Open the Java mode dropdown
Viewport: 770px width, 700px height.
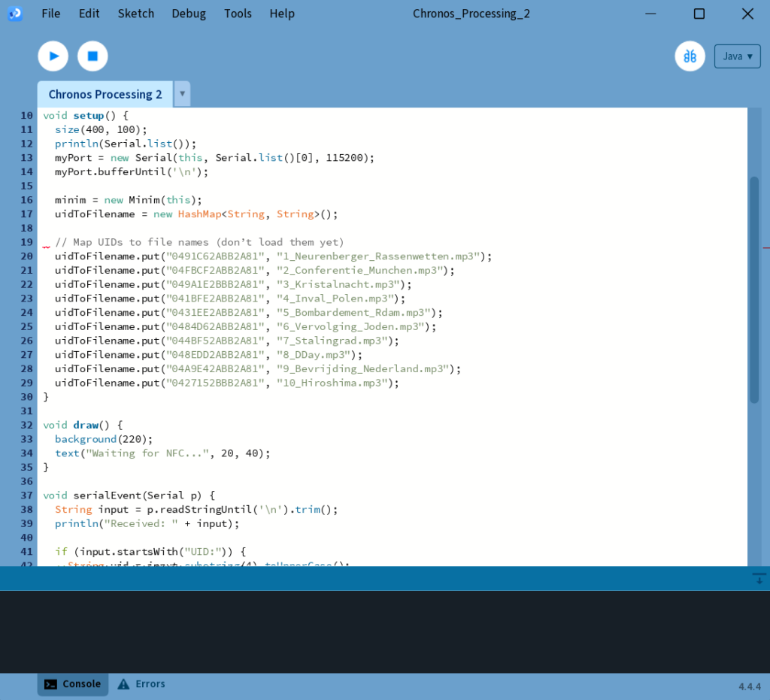(x=737, y=56)
